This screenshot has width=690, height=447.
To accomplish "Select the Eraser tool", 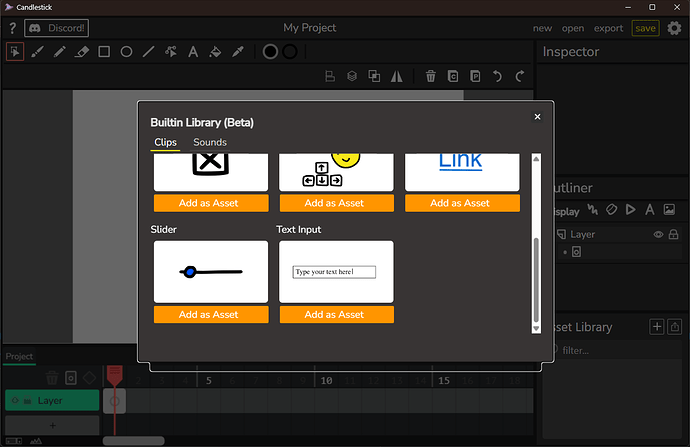I will (x=82, y=52).
